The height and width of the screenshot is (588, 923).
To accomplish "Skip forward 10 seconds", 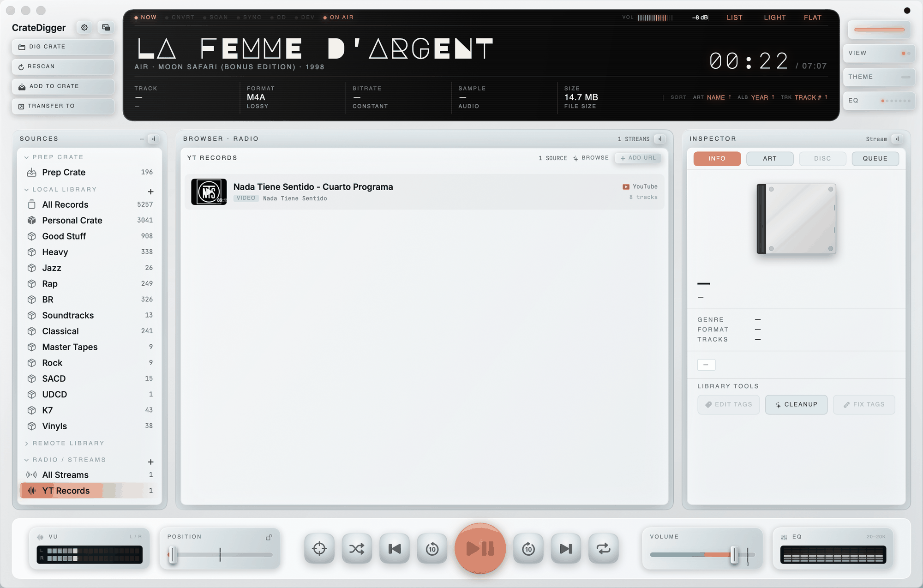I will click(528, 549).
